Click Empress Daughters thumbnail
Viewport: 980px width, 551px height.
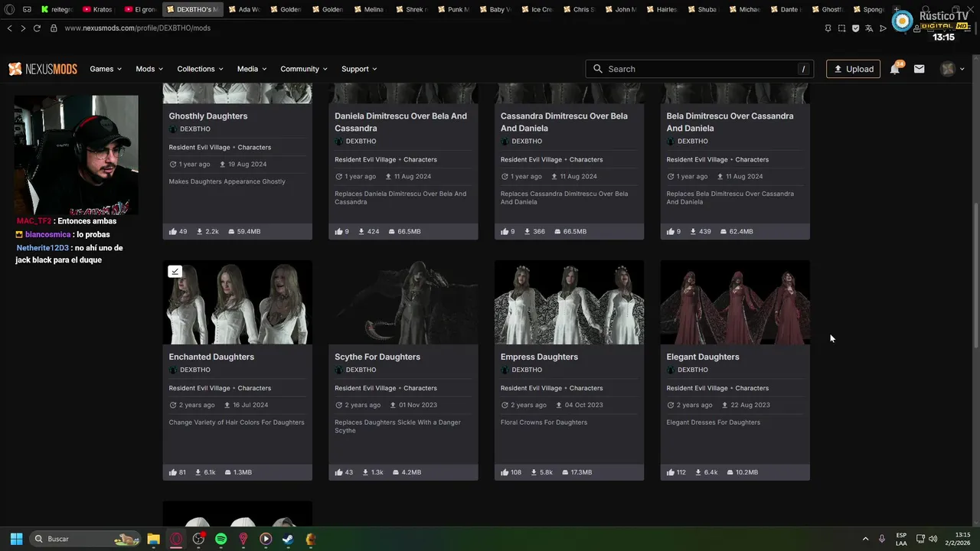pyautogui.click(x=569, y=302)
